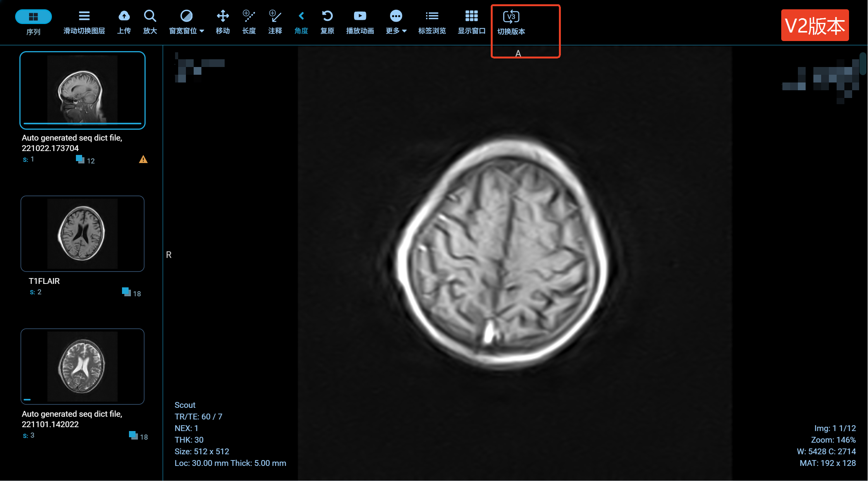868x481 pixels.
Task: Select the 注释 annotation arrow tool
Action: coord(275,16)
